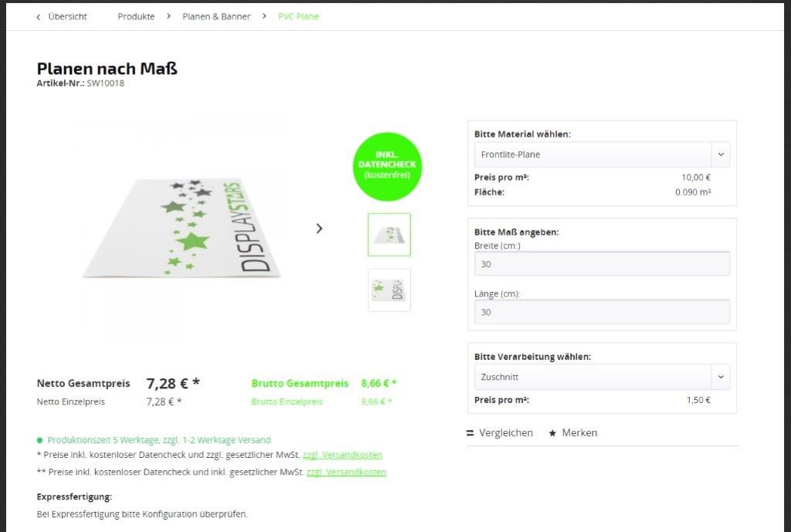Select first product thumbnail image

(x=389, y=235)
